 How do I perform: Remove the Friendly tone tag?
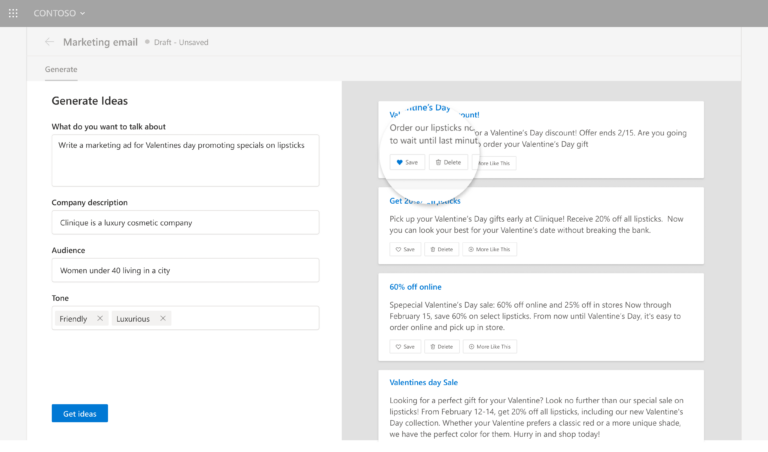[x=100, y=319]
